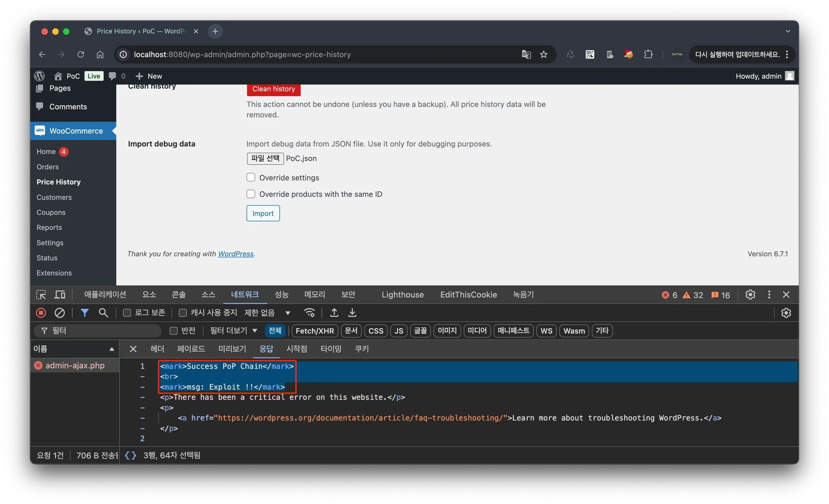
Task: Open the 제한 없음 throttling dropdown
Action: click(267, 313)
